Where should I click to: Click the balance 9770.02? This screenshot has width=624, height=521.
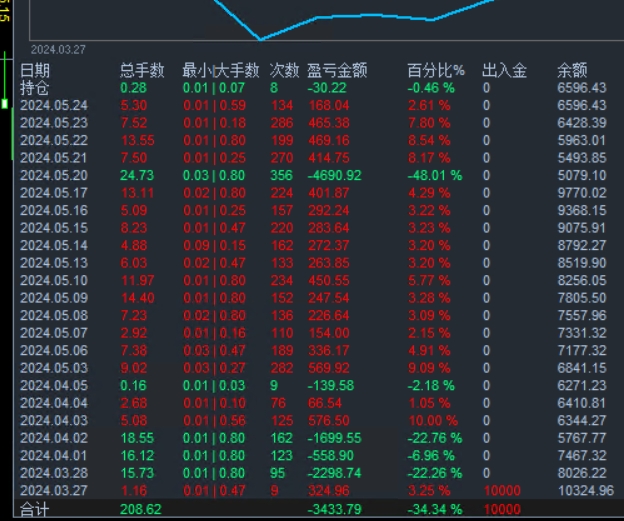[582, 193]
